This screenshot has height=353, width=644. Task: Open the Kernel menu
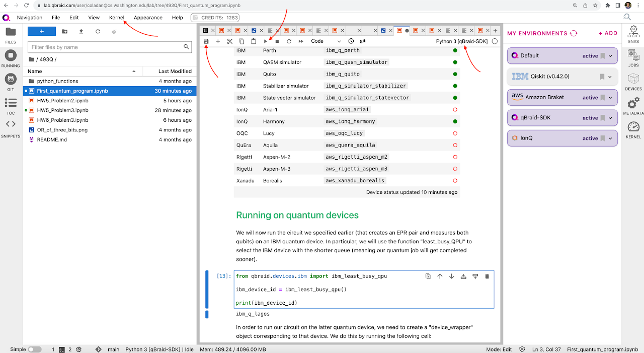tap(117, 18)
